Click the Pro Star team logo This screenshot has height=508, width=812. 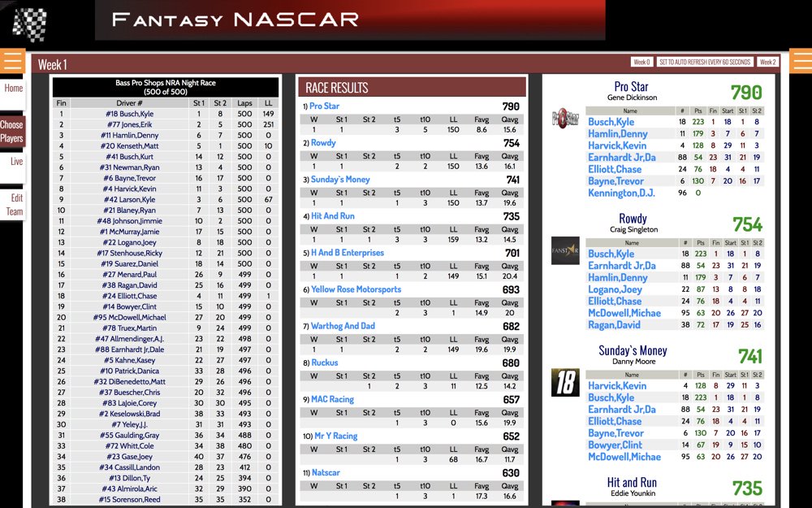point(565,119)
